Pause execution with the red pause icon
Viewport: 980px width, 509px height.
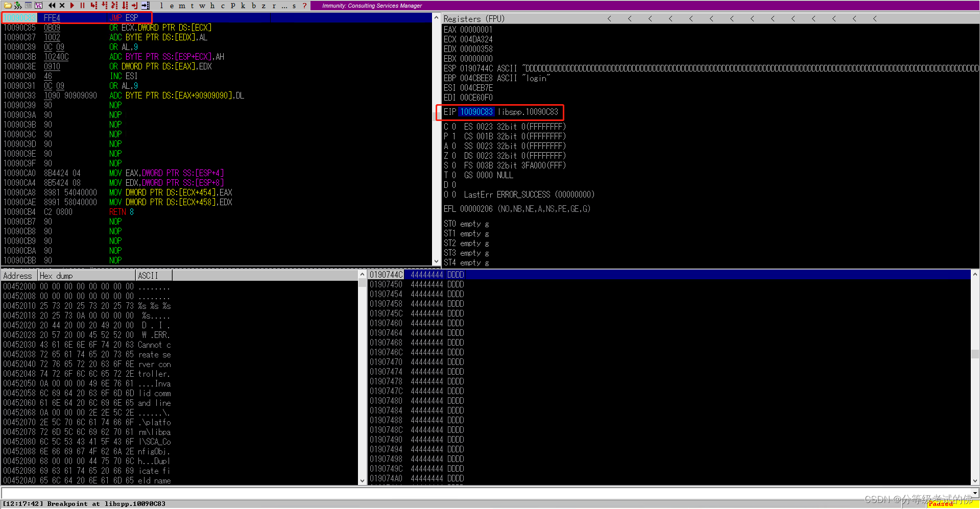click(x=82, y=6)
